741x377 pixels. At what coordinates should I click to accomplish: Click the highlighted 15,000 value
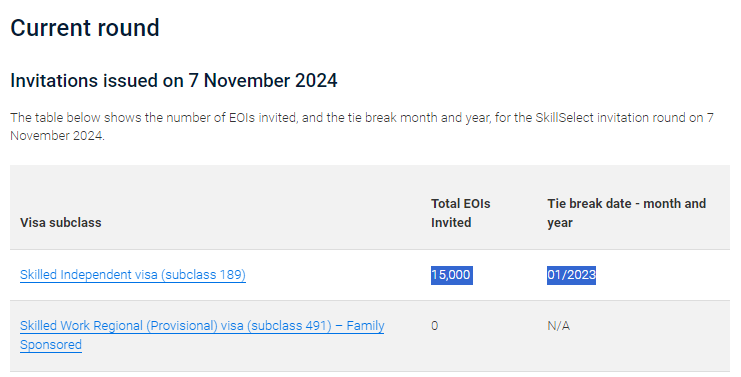(x=451, y=275)
